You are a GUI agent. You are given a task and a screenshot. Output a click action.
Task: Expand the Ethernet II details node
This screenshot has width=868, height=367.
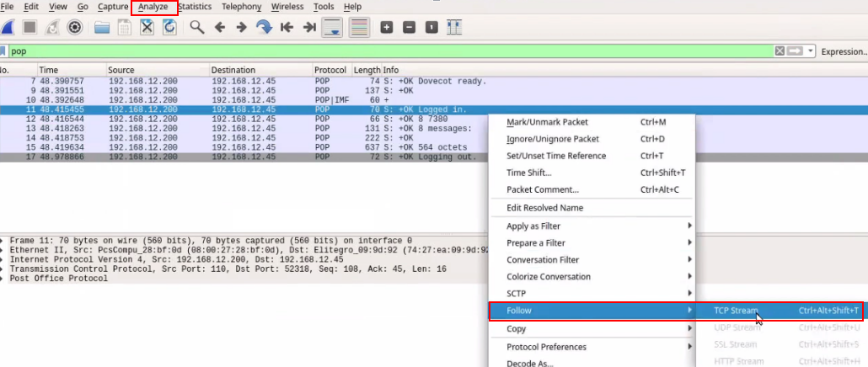point(3,250)
